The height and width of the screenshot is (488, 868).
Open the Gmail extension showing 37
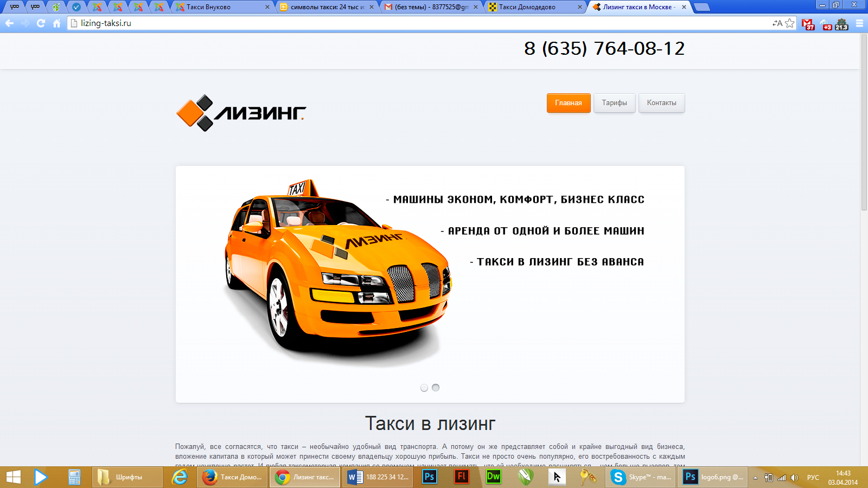tap(808, 24)
